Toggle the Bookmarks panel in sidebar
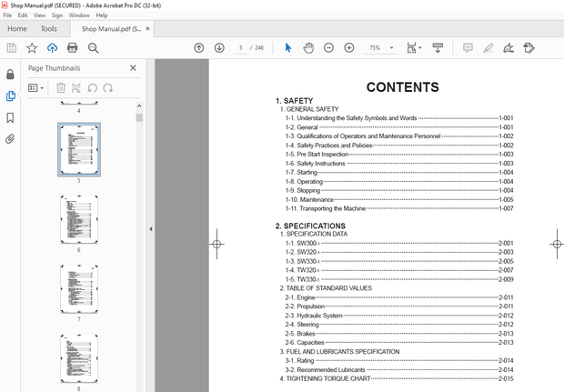Viewport: 564px width, 392px height. coord(10,117)
